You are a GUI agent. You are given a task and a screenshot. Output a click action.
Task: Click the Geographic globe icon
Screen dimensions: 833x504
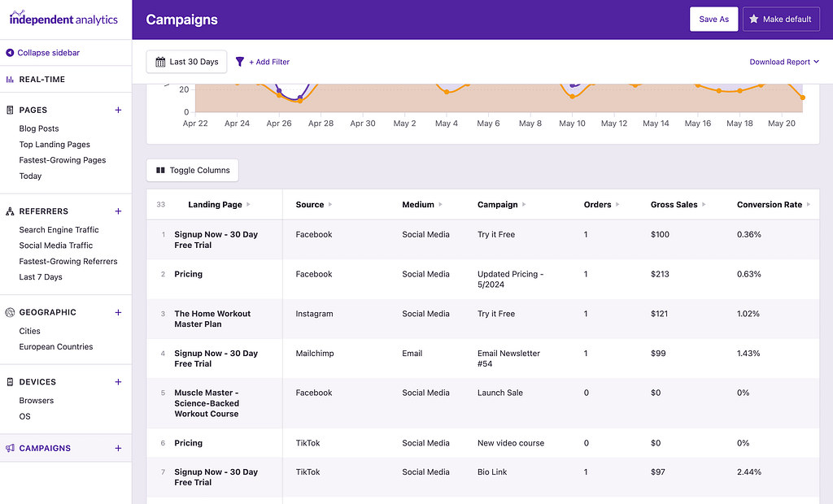click(8, 311)
